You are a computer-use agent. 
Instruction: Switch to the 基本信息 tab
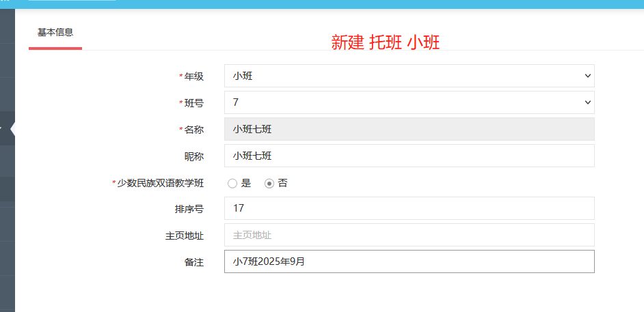(55, 33)
